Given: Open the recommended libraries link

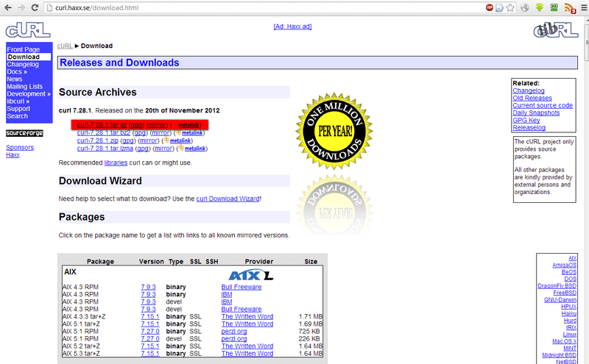Looking at the screenshot, I should (116, 163).
